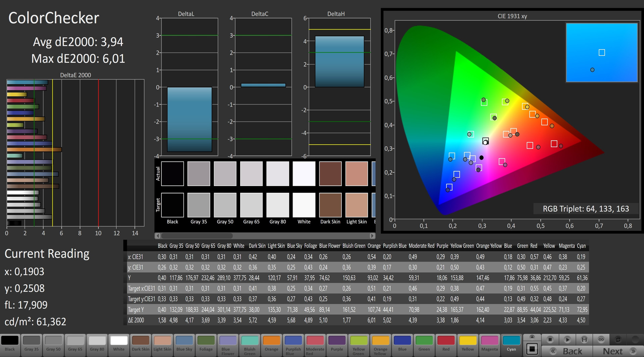Click the ΔE 2000 row label
The height and width of the screenshot is (357, 644).
point(136,320)
